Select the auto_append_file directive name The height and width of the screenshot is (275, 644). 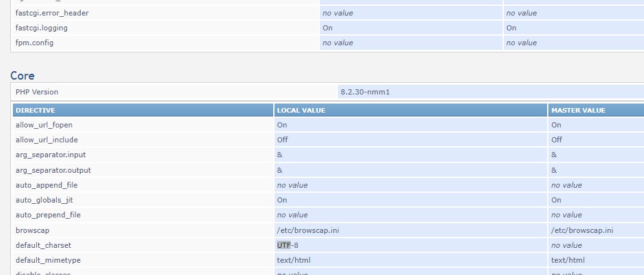[x=47, y=185]
